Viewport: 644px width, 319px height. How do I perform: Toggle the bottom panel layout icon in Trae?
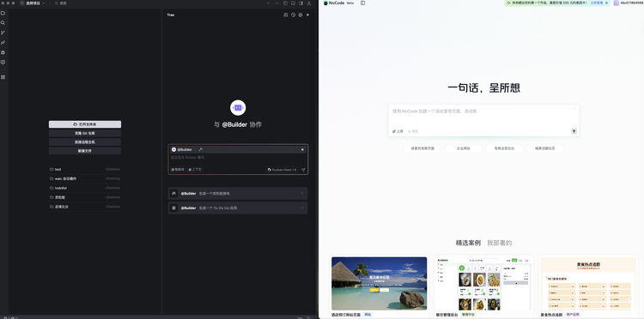pyautogui.click(x=294, y=3)
